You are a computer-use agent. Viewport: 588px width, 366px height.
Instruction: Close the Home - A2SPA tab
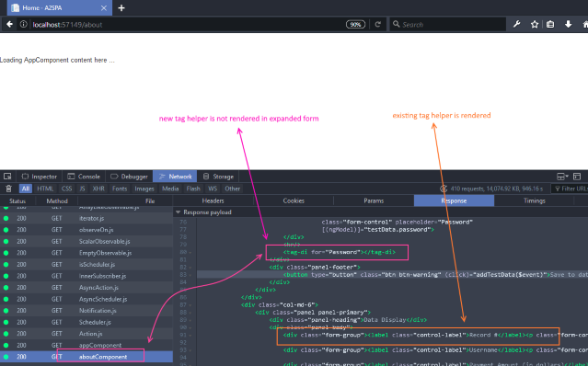click(x=104, y=8)
